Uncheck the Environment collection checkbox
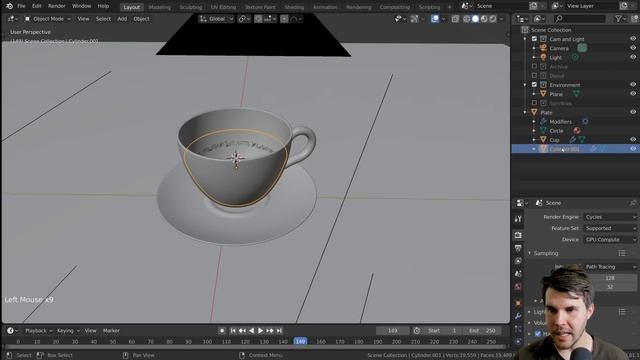The height and width of the screenshot is (360, 640). (x=534, y=84)
